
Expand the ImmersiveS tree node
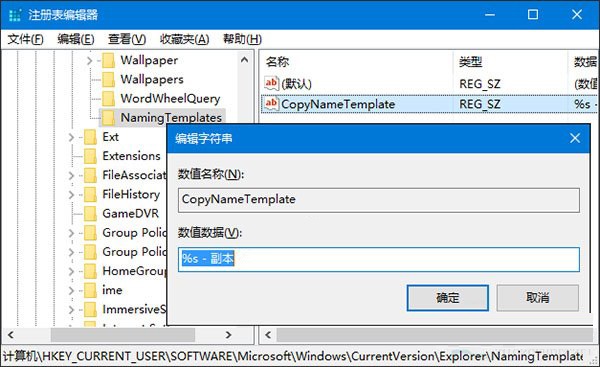(71, 309)
